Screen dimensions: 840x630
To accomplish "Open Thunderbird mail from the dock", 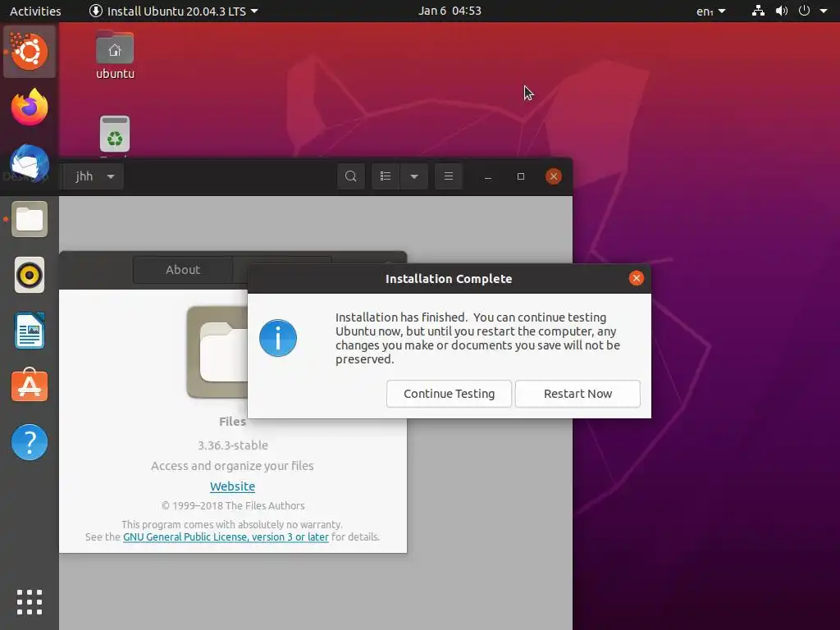I will tap(30, 163).
